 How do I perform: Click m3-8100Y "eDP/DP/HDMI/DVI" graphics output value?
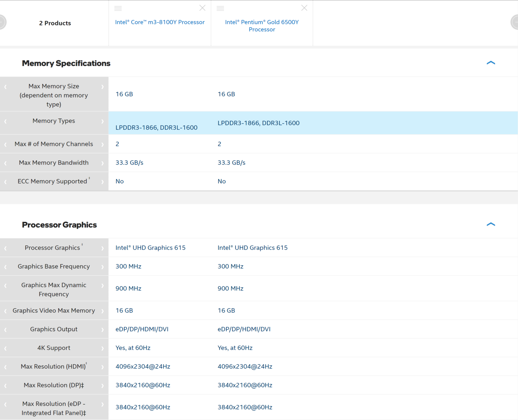[142, 329]
